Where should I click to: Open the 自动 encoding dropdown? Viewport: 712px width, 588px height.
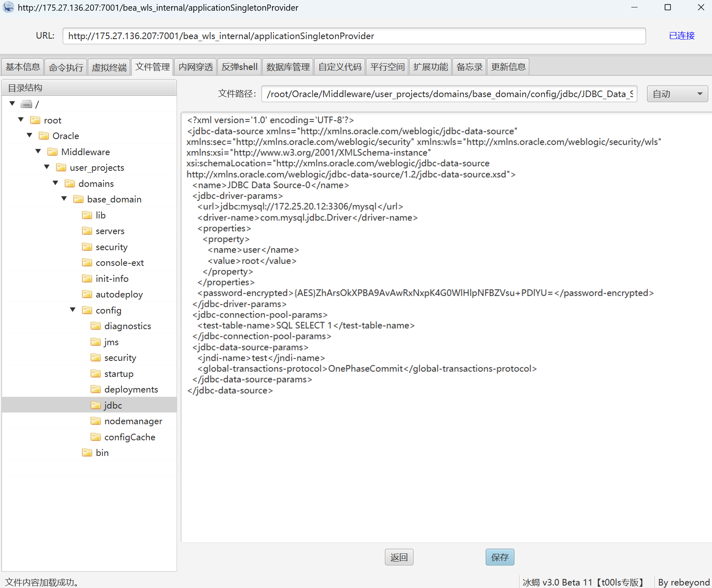(x=677, y=94)
